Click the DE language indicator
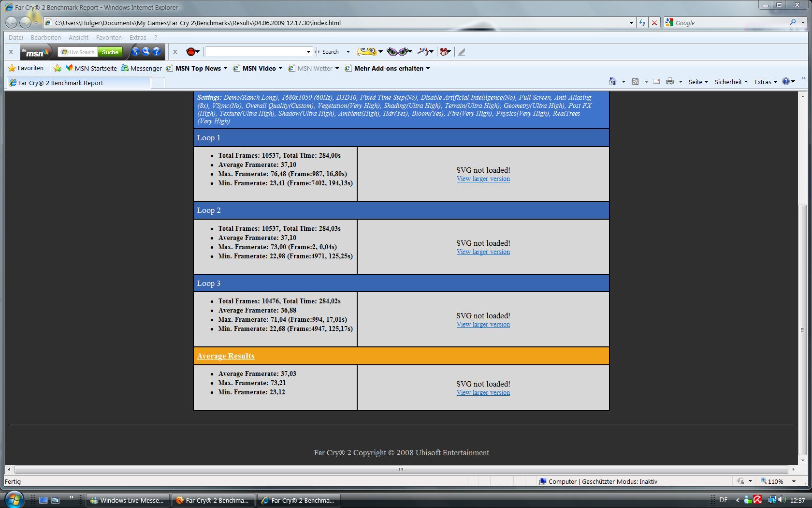Viewport: 812px width, 508px height. pos(724,500)
